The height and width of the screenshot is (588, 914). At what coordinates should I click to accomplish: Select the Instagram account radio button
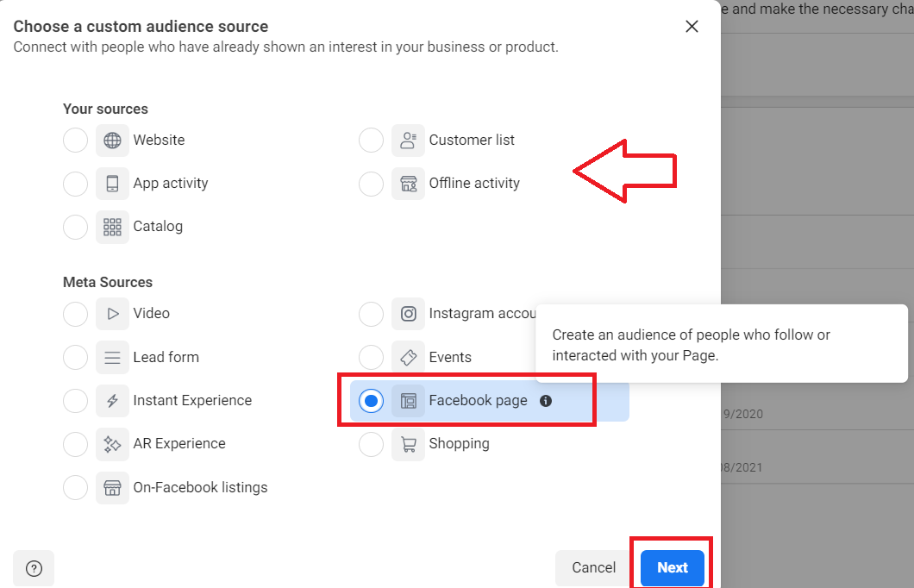point(371,314)
